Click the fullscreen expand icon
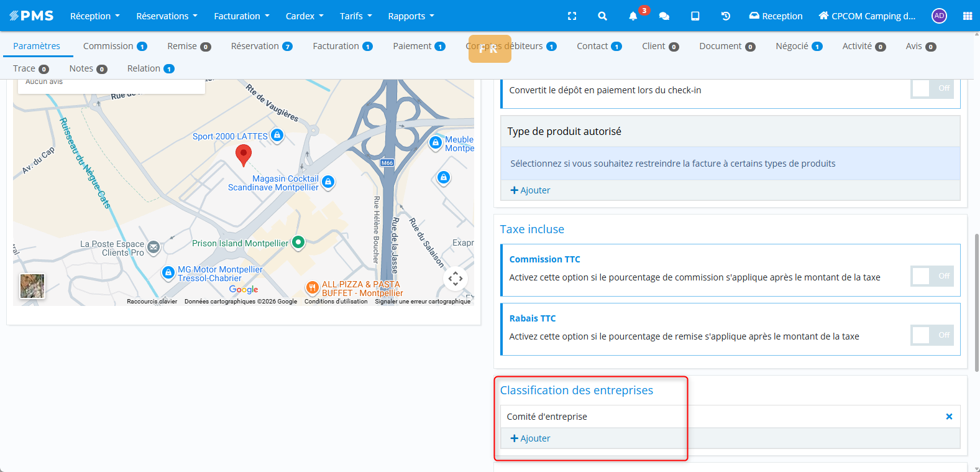 coord(572,16)
